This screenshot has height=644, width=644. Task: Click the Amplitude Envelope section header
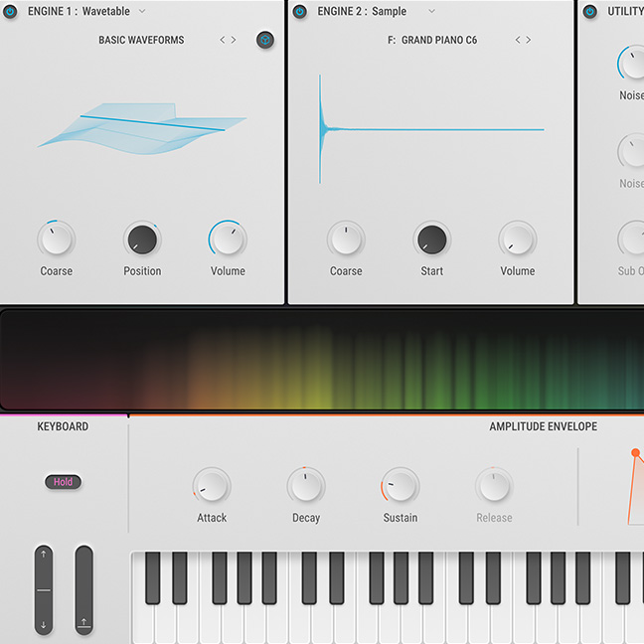point(543,426)
